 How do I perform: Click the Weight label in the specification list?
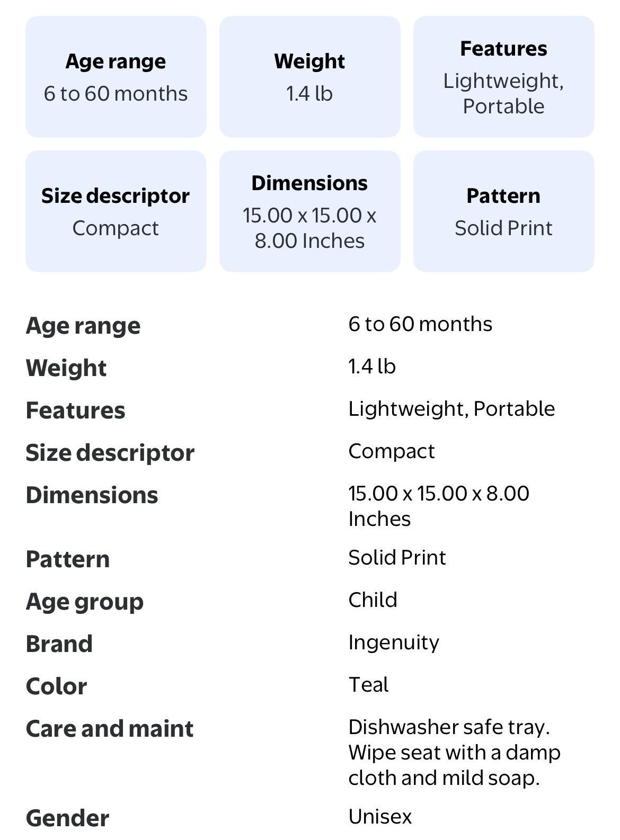tap(66, 368)
